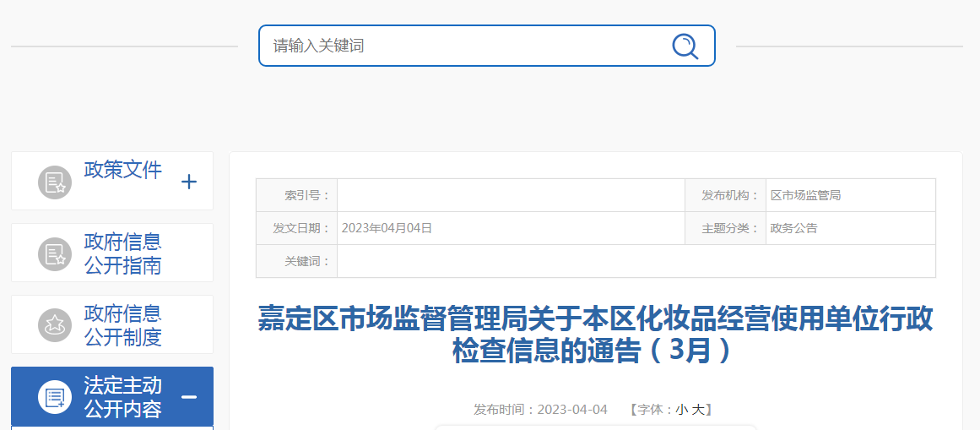Click the 发文日期 label cell
This screenshot has height=430, width=980.
tap(297, 228)
